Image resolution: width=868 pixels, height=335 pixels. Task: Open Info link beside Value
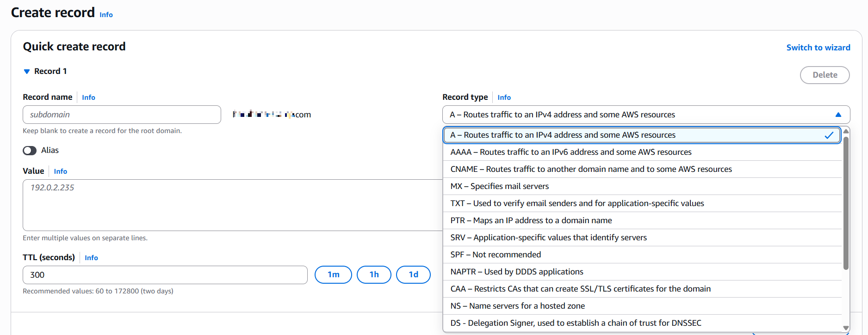60,171
